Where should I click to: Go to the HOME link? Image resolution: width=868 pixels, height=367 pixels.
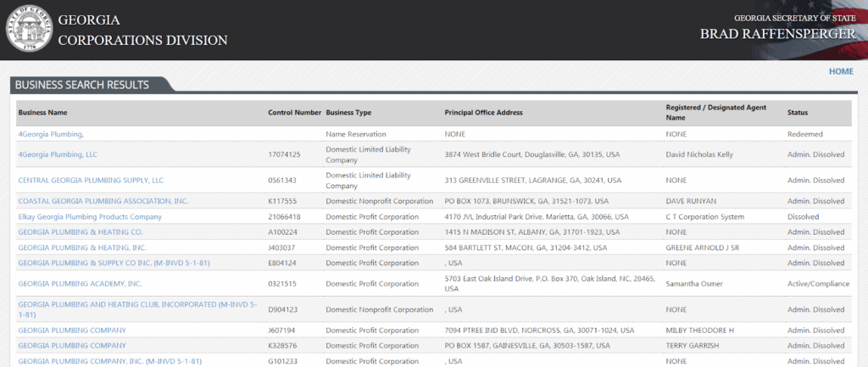point(841,71)
